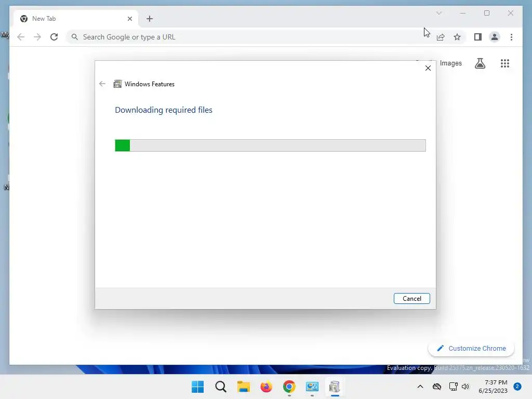Click Customize Chrome button
Screen dimensions: 532x399
pos(471,349)
